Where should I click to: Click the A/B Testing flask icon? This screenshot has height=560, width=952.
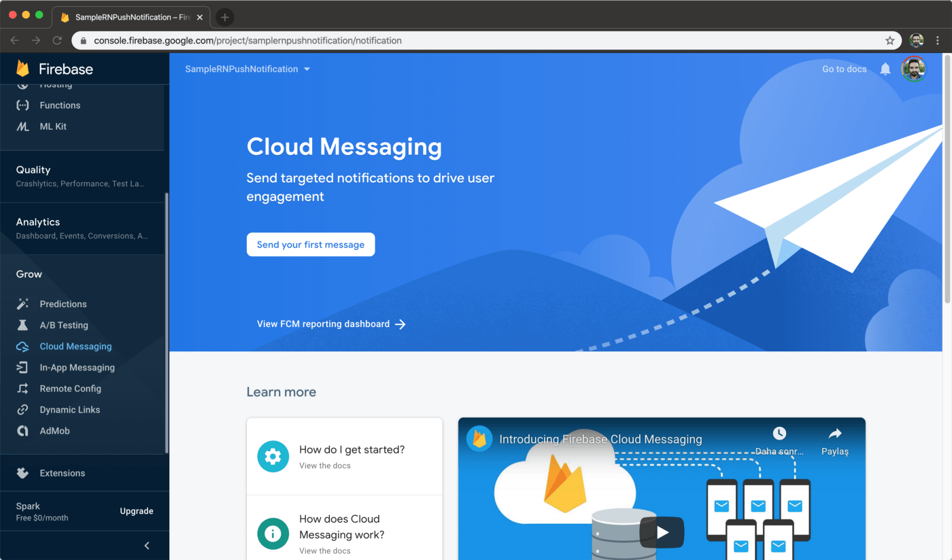22,325
